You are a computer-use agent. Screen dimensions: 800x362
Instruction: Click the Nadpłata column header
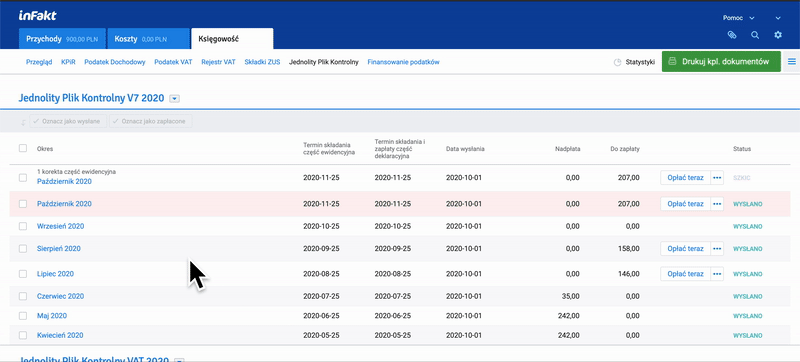(x=568, y=149)
